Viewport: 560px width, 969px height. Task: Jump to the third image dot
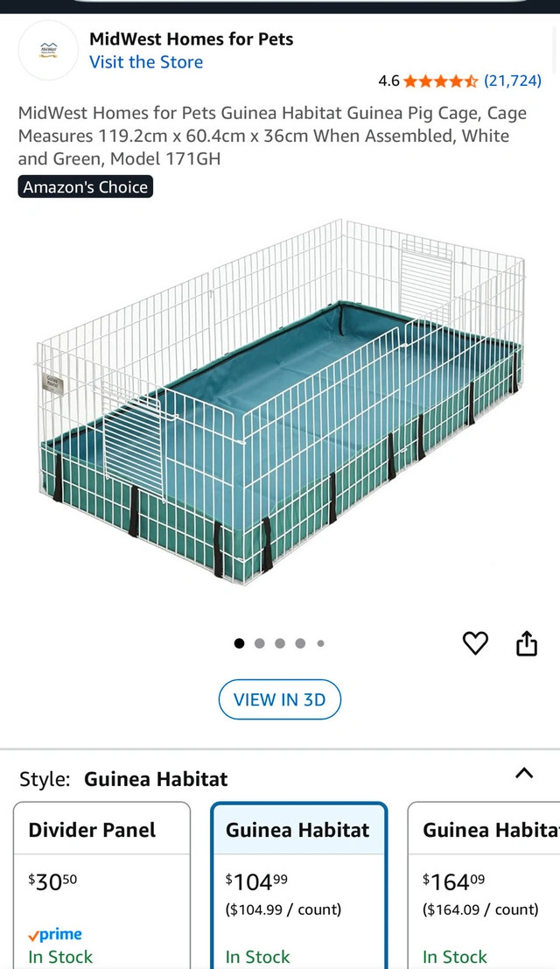click(280, 643)
